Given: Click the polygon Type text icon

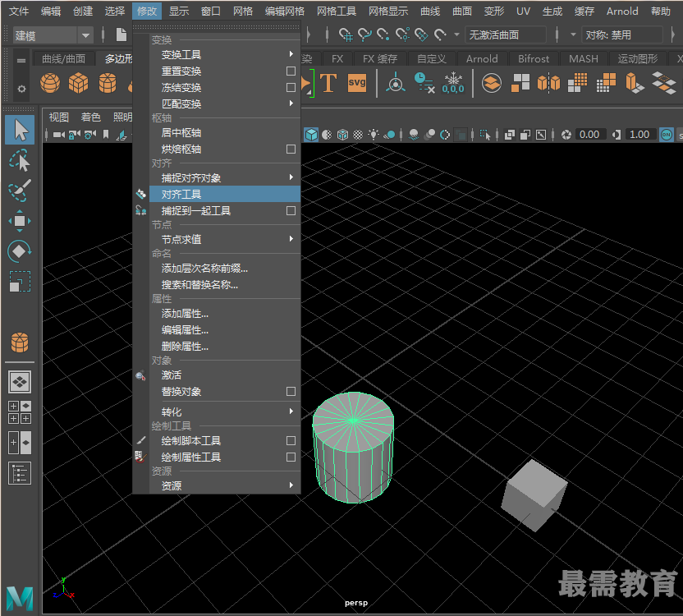Looking at the screenshot, I should click(328, 83).
